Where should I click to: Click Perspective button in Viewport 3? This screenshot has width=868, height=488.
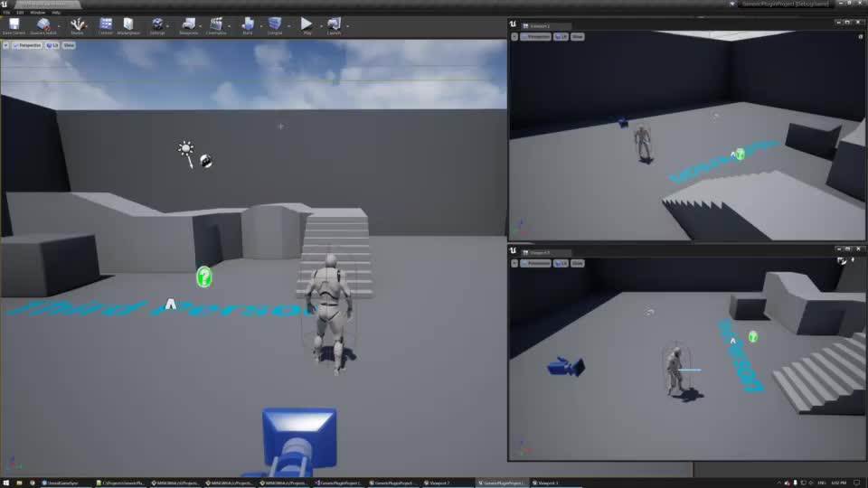point(536,263)
